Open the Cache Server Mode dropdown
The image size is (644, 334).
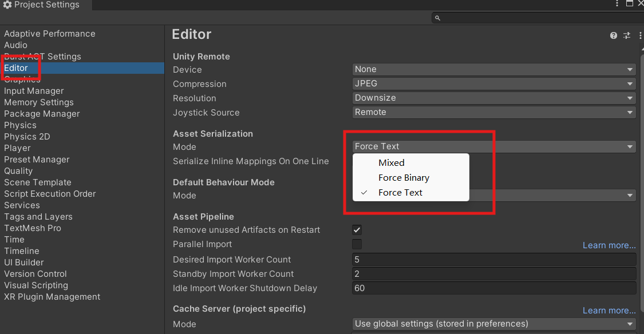tap(494, 324)
